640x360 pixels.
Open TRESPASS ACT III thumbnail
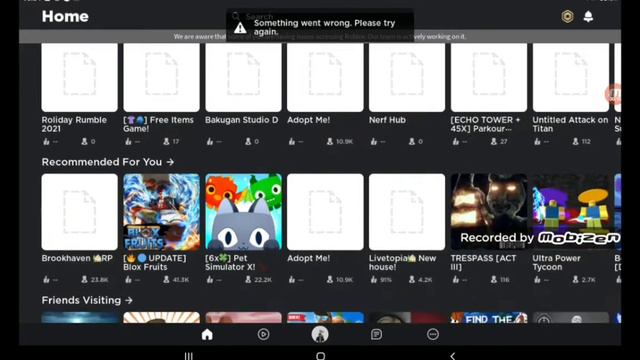489,212
